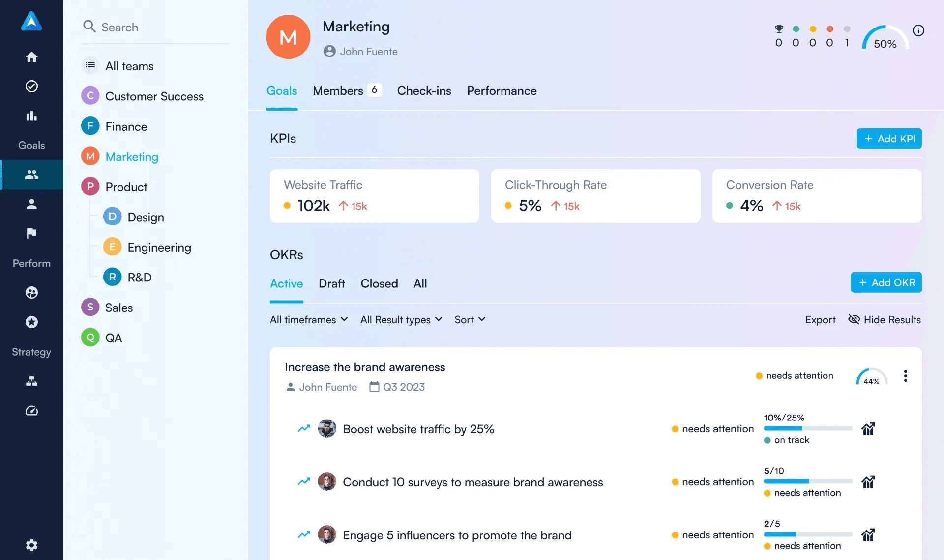This screenshot has width=944, height=560.
Task: Open the Home icon in the sidebar
Action: coord(31,57)
